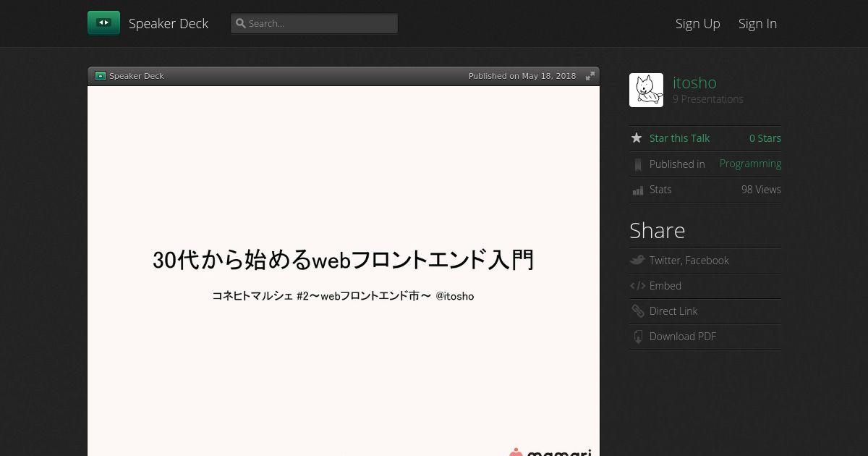Open the Programming category link
Viewport: 868px width, 456px height.
pyautogui.click(x=750, y=164)
